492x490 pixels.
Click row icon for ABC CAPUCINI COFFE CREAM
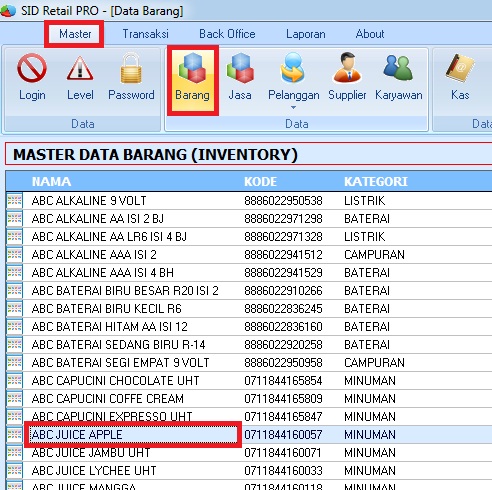tap(14, 399)
